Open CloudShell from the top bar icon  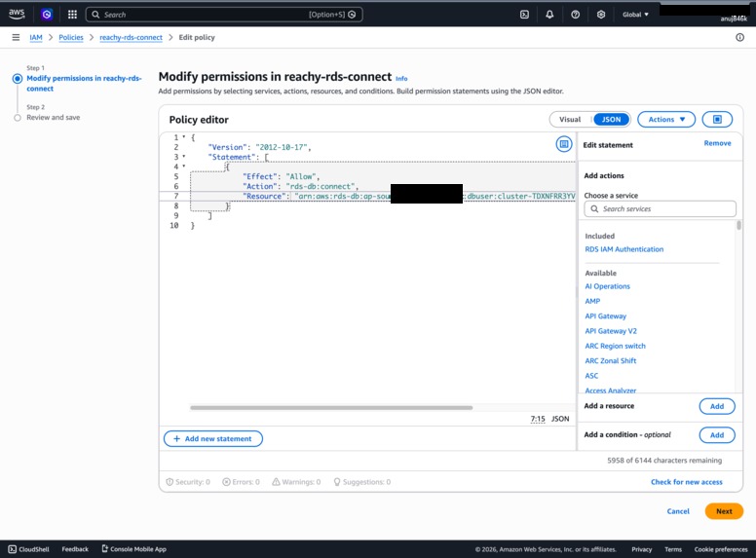(524, 15)
